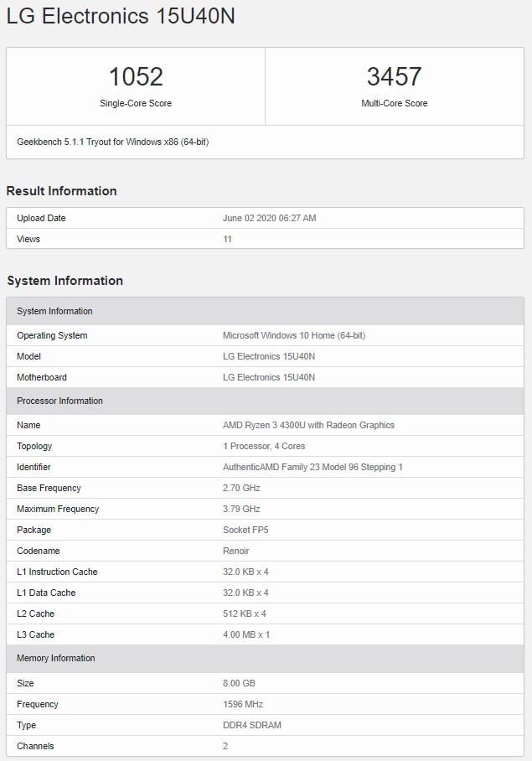Click the L1 Instruction Cache label
The width and height of the screenshot is (532, 761).
[57, 572]
